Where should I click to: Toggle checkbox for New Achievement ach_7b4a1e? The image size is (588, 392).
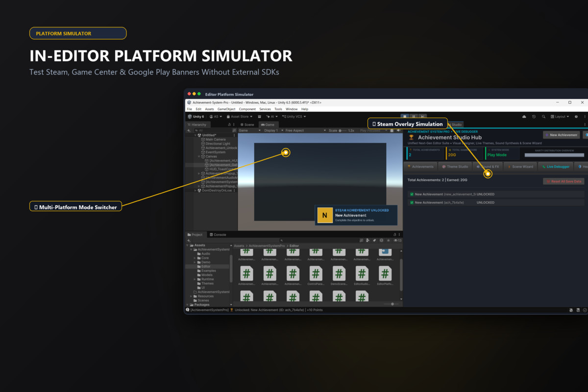tap(412, 202)
